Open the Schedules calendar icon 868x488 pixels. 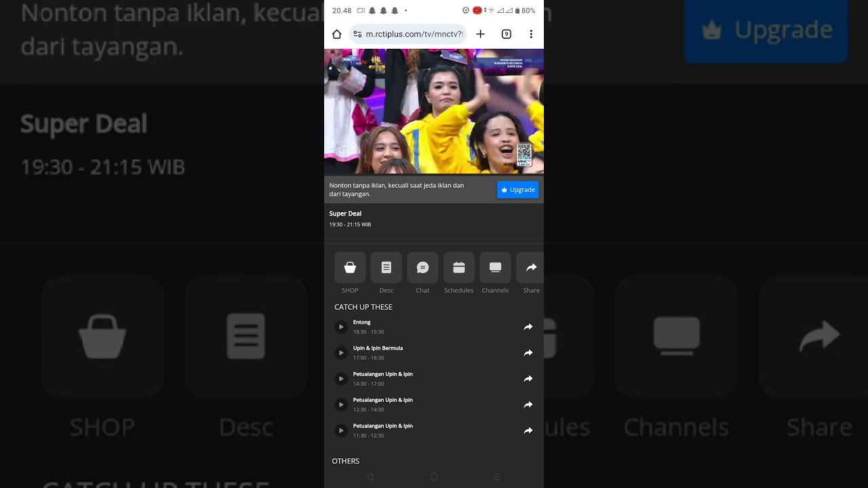[459, 268]
